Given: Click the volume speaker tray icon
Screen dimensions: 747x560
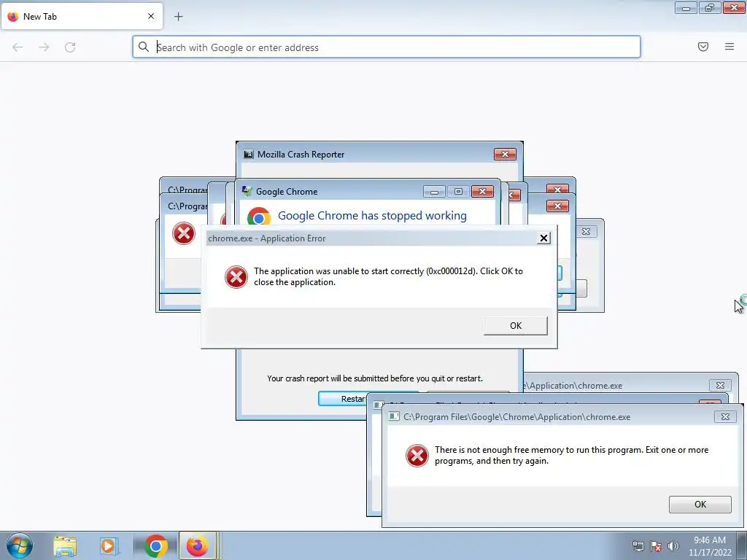Looking at the screenshot, I should coord(673,546).
